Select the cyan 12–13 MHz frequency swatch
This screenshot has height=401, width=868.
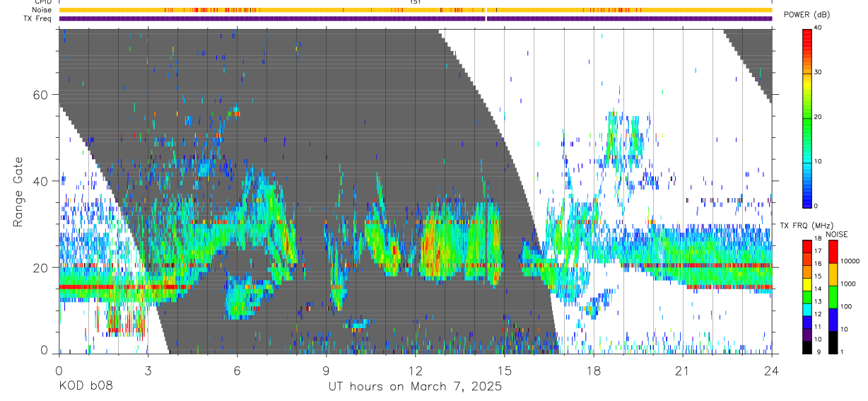[x=807, y=309]
